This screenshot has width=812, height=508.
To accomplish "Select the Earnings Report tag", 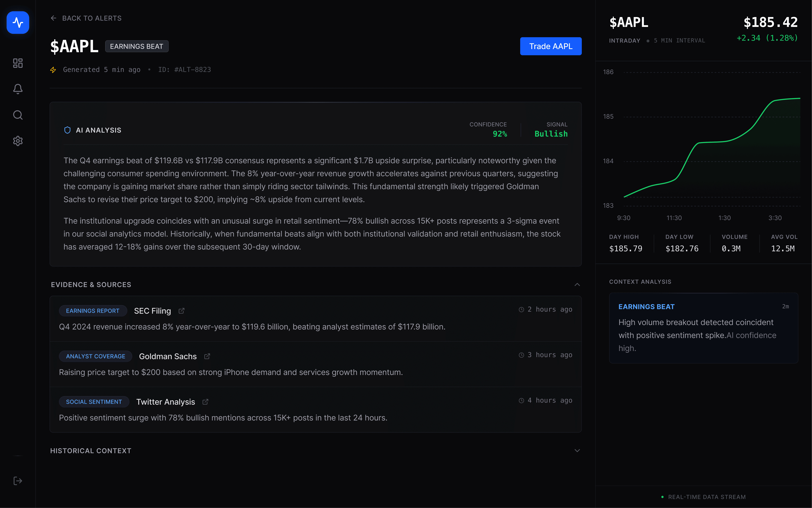I will tap(93, 311).
